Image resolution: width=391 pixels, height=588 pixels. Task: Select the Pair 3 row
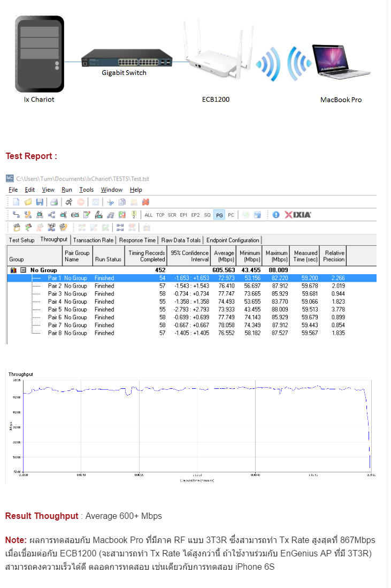click(191, 293)
